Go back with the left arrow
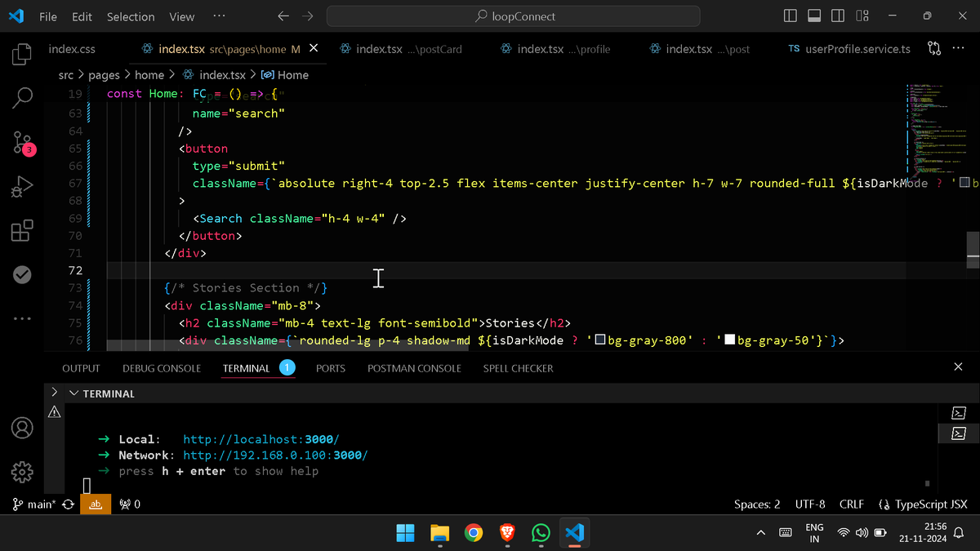 [x=283, y=16]
